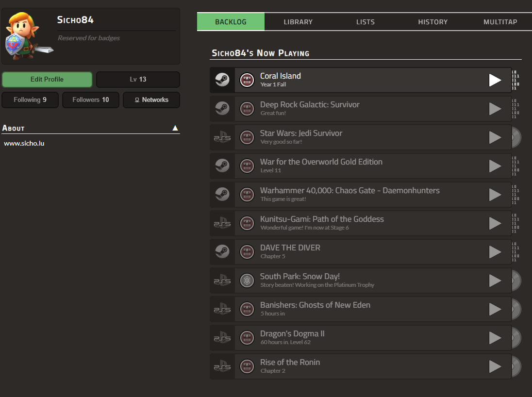This screenshot has width=532, height=397.
Task: Click the play arrow for Warhammer 40,000: Chaos Gate
Action: click(495, 195)
